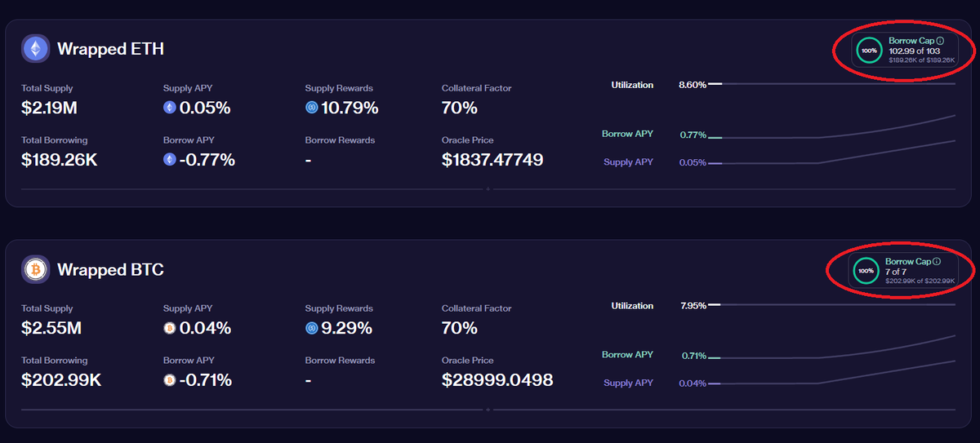Click BTC icon beside Supply APY 0.04%
The height and width of the screenshot is (443, 980).
[170, 329]
